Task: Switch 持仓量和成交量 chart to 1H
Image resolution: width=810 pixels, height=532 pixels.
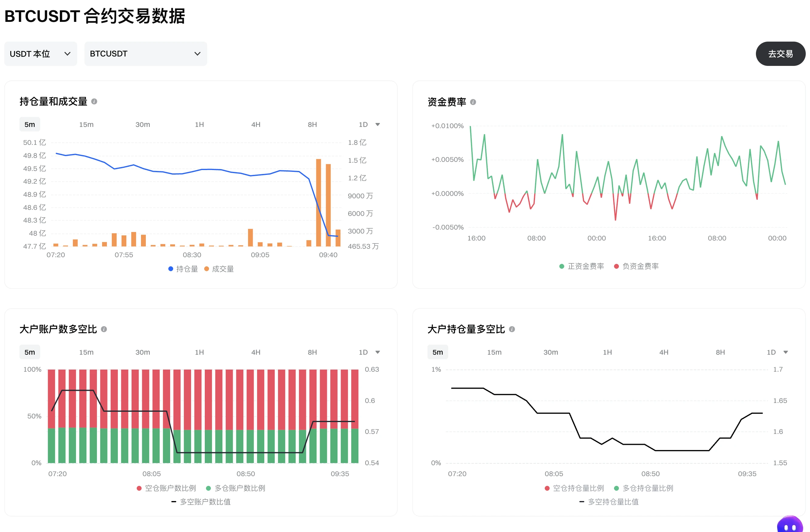Action: point(199,124)
